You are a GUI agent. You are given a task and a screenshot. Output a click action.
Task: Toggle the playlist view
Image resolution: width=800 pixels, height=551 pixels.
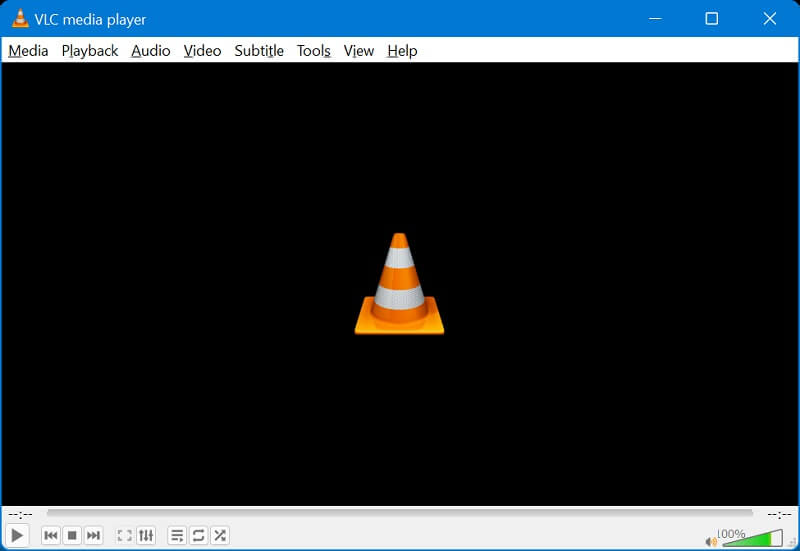tap(177, 535)
